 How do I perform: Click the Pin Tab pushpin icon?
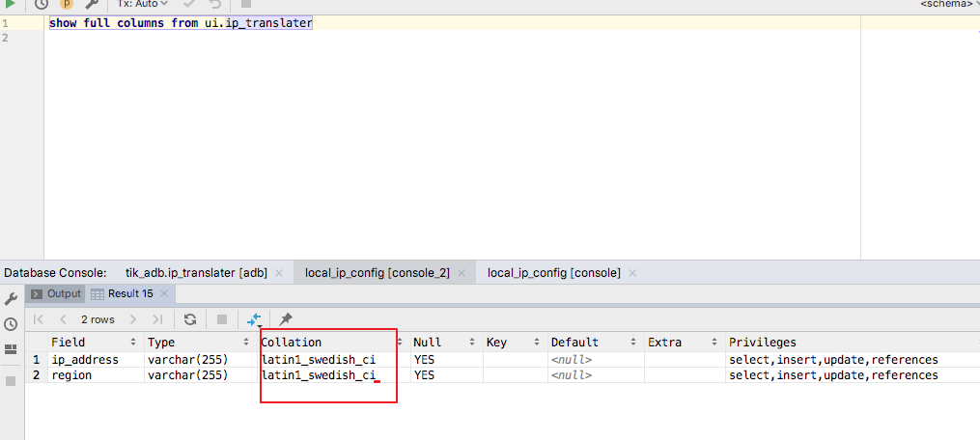[286, 319]
